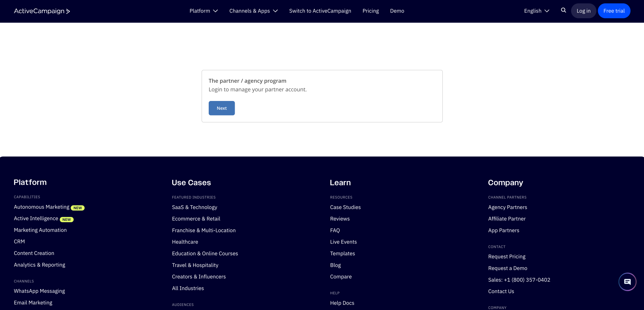Open Contact Us page

(501, 291)
